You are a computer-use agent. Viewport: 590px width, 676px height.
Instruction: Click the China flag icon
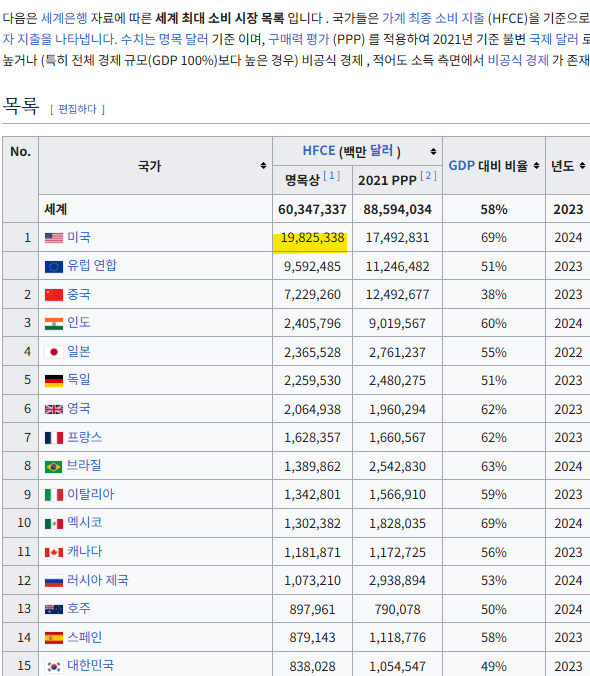point(54,295)
